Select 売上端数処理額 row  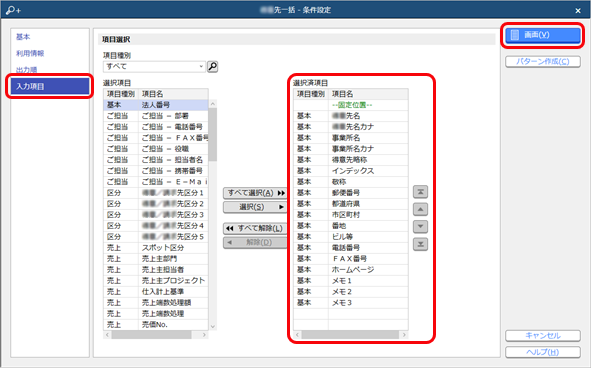tap(156, 302)
